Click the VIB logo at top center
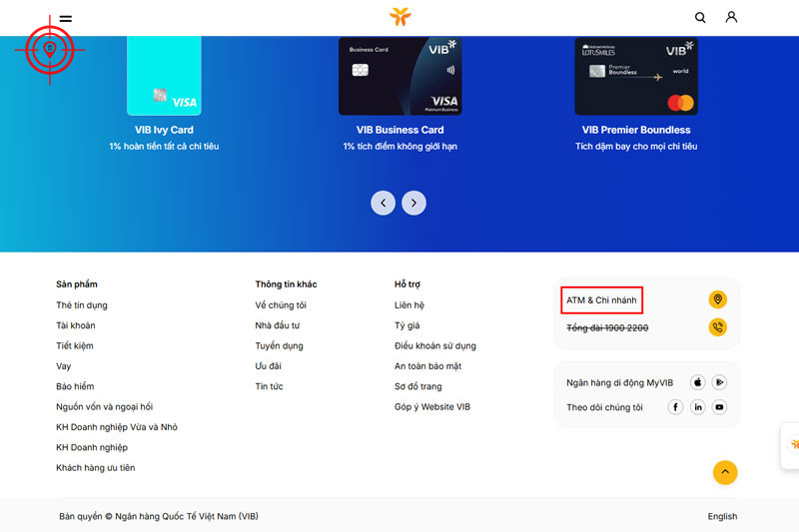The height and width of the screenshot is (532, 799). (x=400, y=17)
